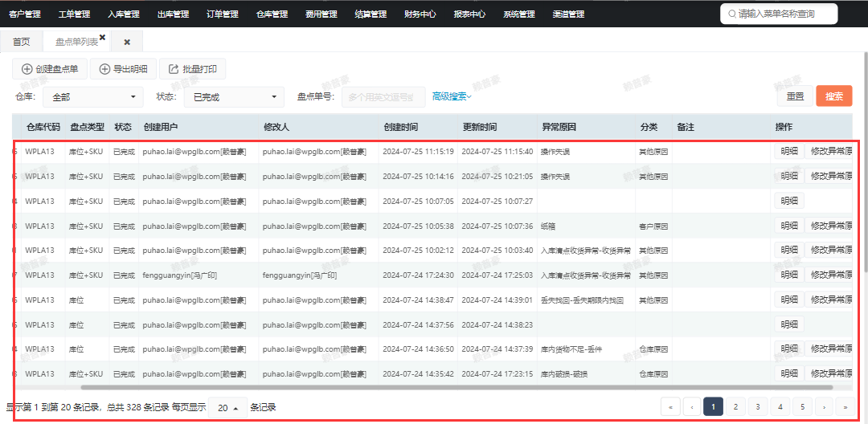This screenshot has width=868, height=424.
Task: Click 修改异常原因 for the 2024-07-25 11:15:19 row
Action: pyautogui.click(x=829, y=151)
